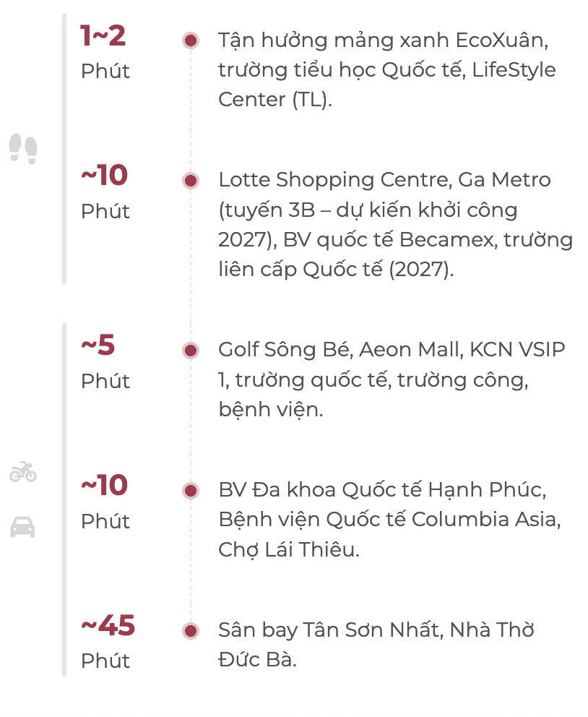
Task: Click the "~45" minutes heading
Action: coord(108,625)
